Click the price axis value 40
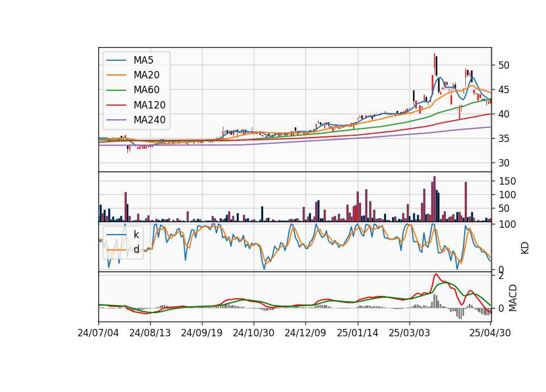546x392 pixels. (x=503, y=114)
